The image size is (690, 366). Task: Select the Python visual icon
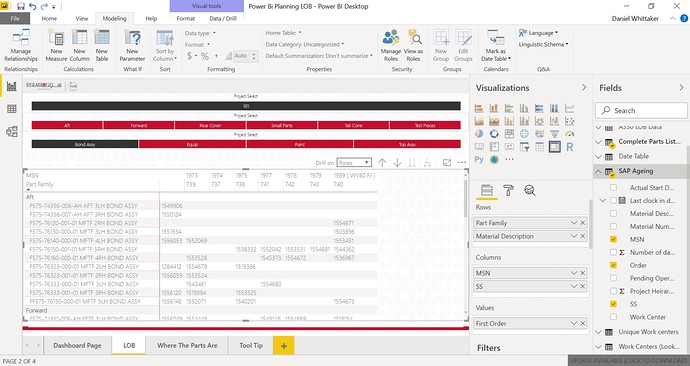[479, 159]
